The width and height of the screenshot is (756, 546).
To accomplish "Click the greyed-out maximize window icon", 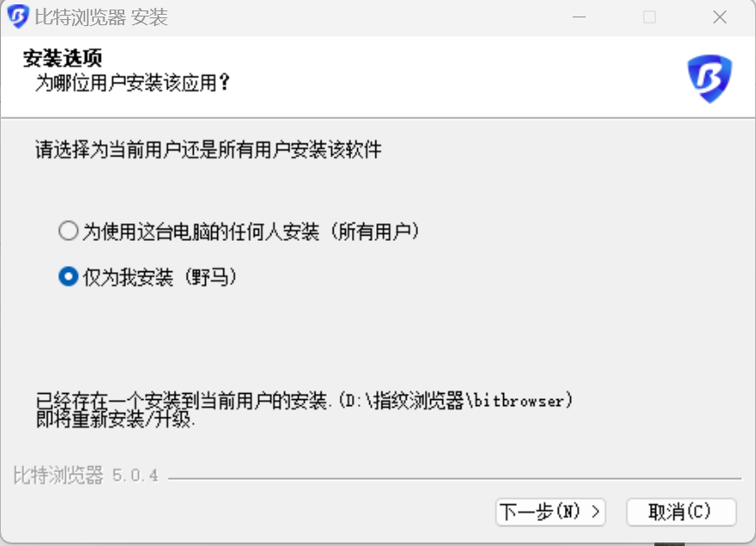I will pos(649,17).
